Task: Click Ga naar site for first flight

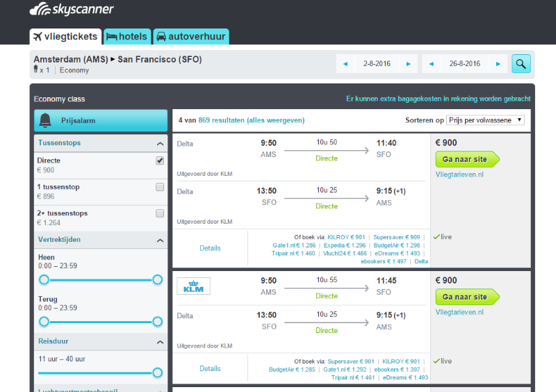Action: [x=467, y=159]
